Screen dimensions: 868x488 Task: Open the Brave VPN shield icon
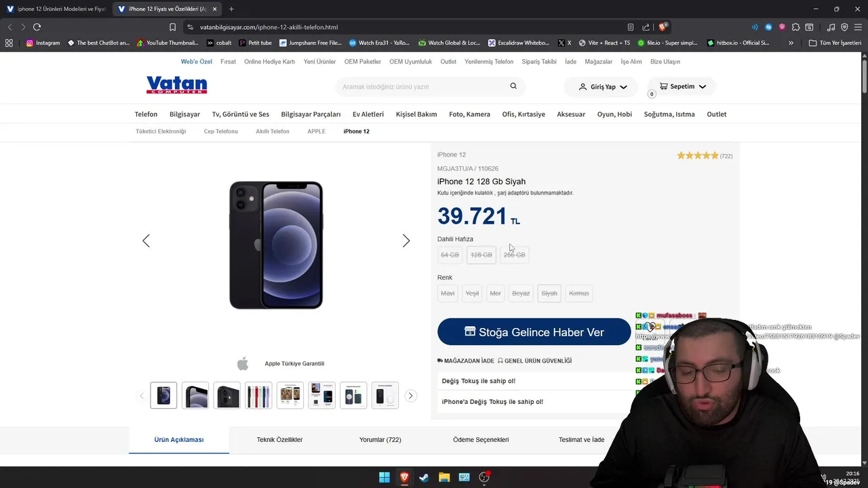pos(844,27)
